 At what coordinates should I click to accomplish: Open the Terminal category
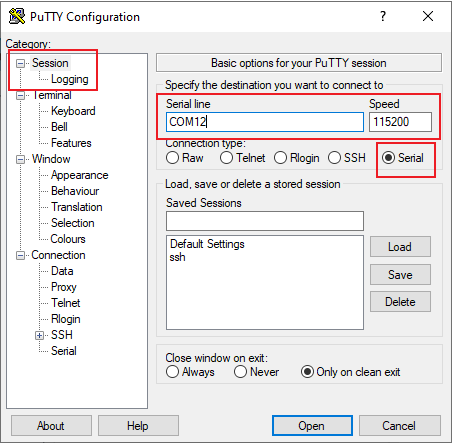pyautogui.click(x=52, y=95)
